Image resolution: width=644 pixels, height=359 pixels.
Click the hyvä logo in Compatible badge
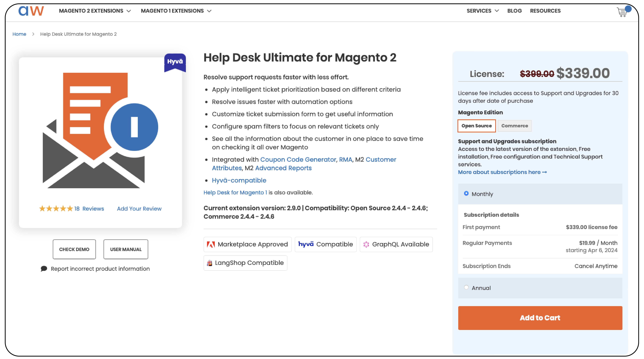[x=306, y=244]
